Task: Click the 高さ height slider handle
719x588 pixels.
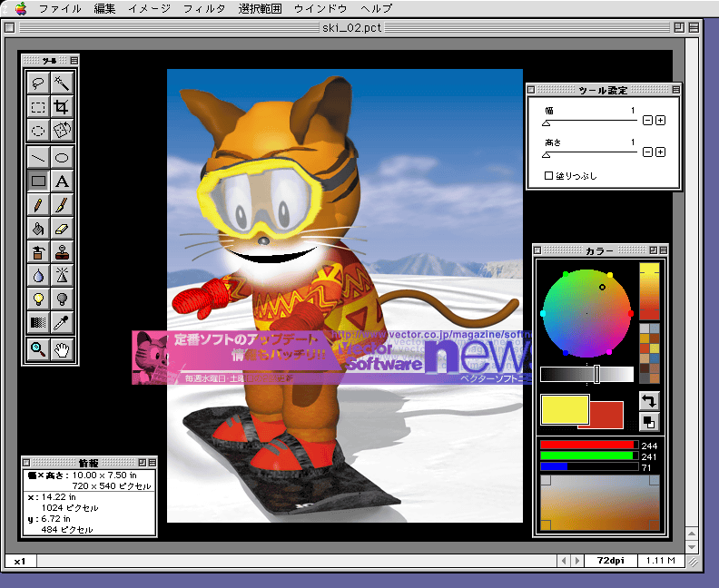Action: pos(547,155)
